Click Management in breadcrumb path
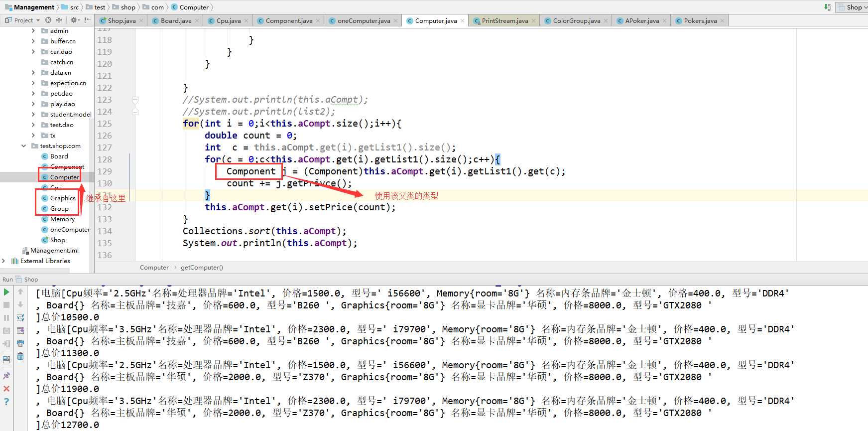The height and width of the screenshot is (431, 868). [x=29, y=7]
